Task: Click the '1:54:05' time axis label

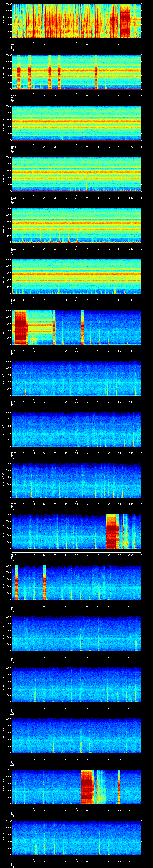Action: 12,708
